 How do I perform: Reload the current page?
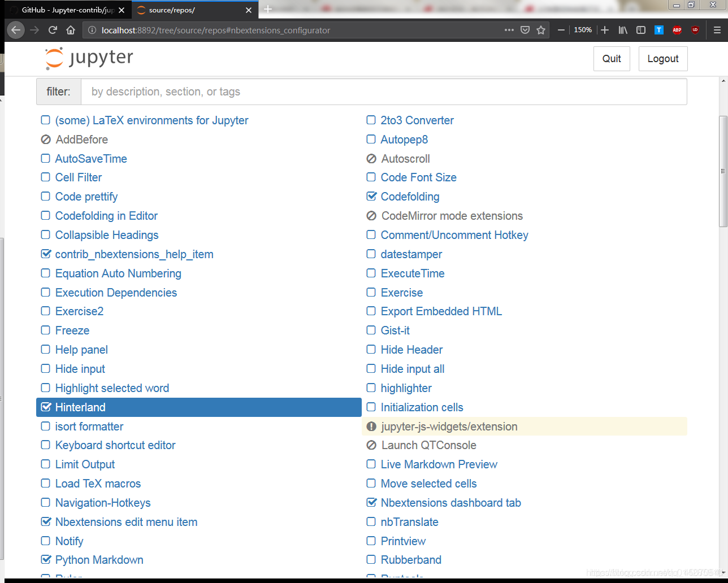(53, 30)
